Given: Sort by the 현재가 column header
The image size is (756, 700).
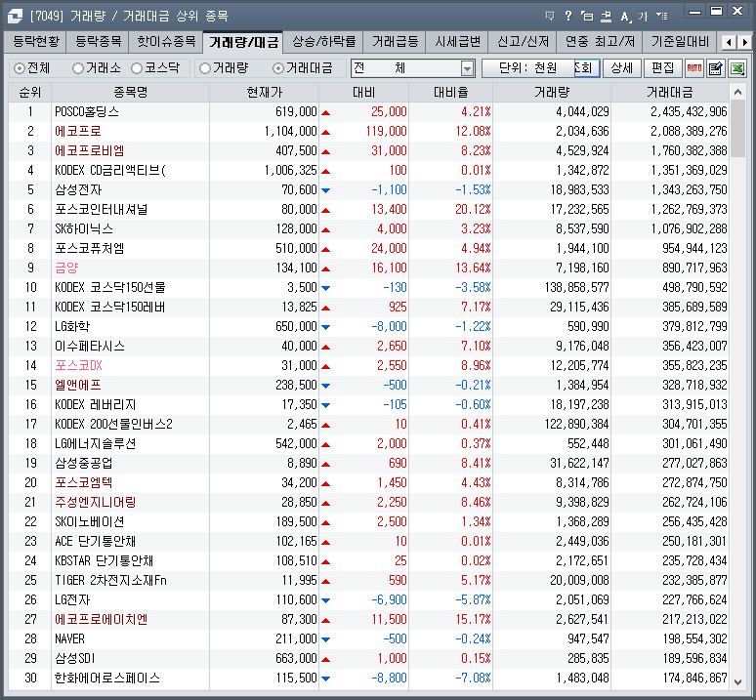Looking at the screenshot, I should (265, 92).
